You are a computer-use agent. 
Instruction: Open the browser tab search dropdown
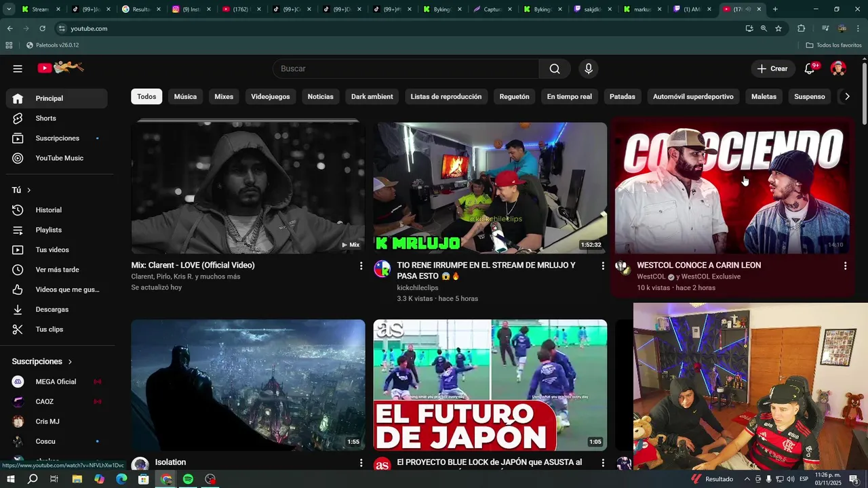(9, 9)
